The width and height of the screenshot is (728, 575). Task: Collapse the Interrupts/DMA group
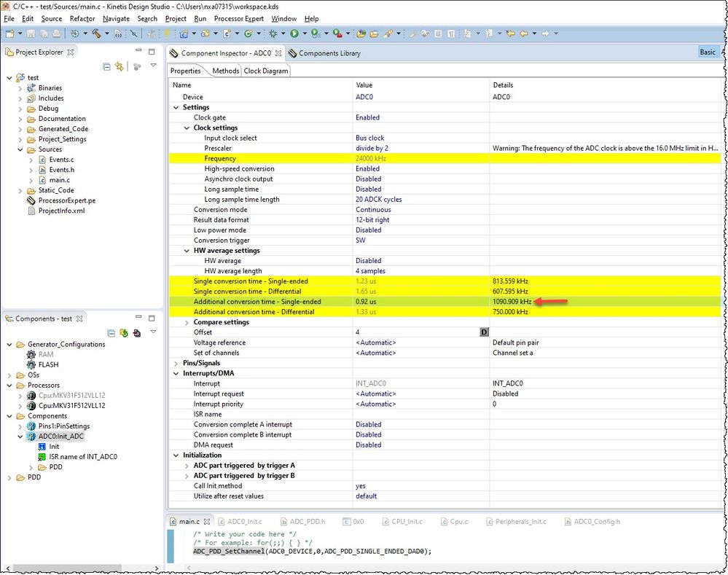click(176, 373)
